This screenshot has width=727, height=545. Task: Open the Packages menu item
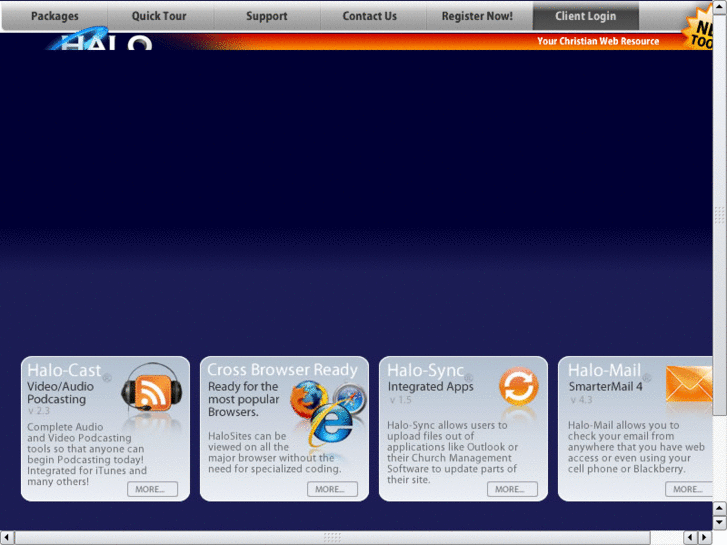click(55, 16)
